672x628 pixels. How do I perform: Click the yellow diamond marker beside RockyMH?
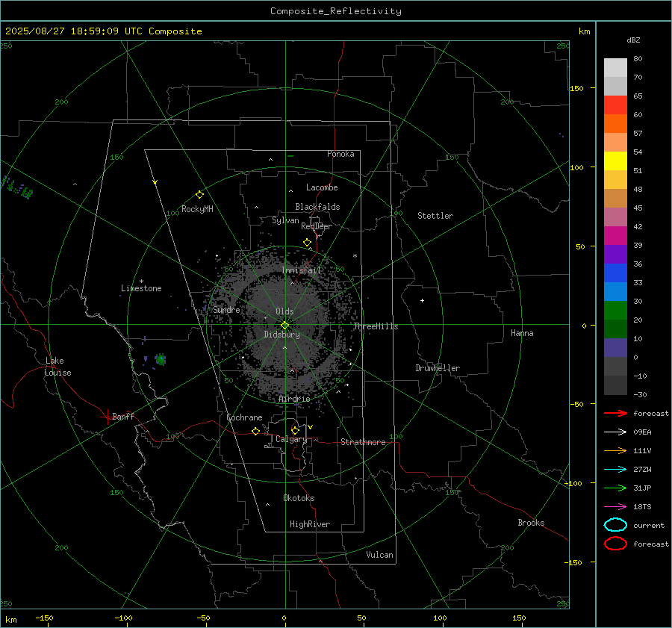tap(199, 195)
